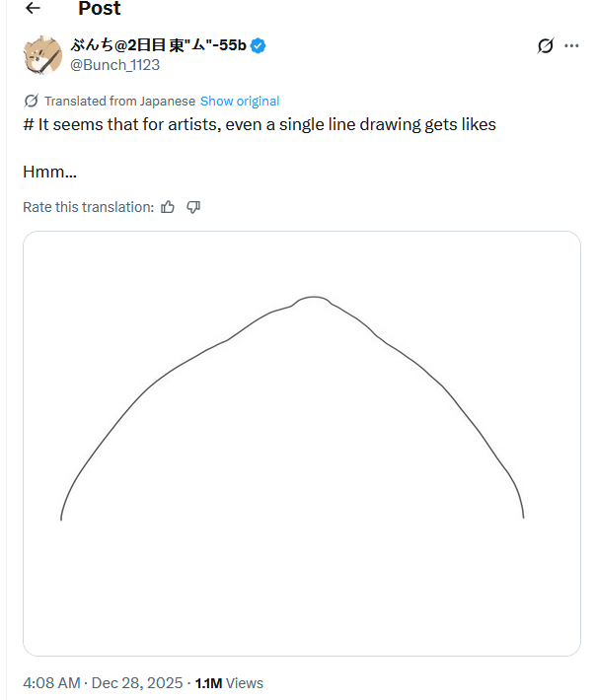Image resolution: width=595 pixels, height=700 pixels.
Task: Click the Rate this translation label
Action: tap(89, 207)
